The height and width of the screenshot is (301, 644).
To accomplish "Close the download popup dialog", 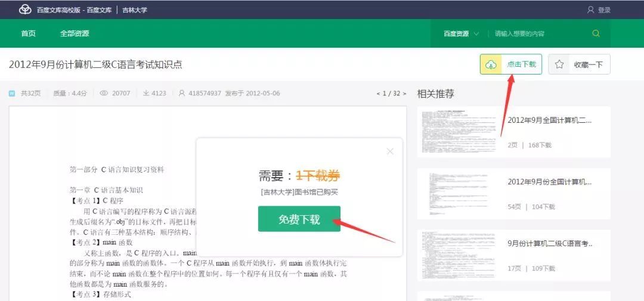I will click(x=390, y=151).
